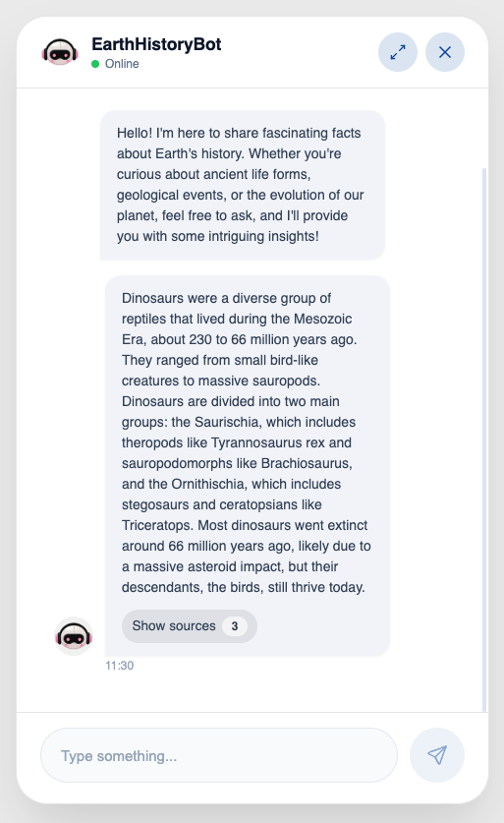Viewport: 504px width, 823px height.
Task: Click the word Brachiosaurus in the reply
Action: coord(306,463)
